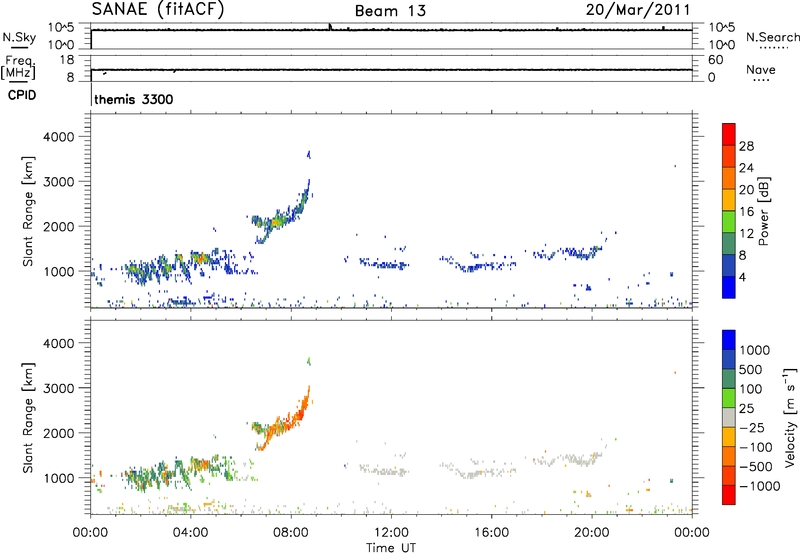Click the 04:00 time tick label
800x554 pixels.
click(x=190, y=533)
